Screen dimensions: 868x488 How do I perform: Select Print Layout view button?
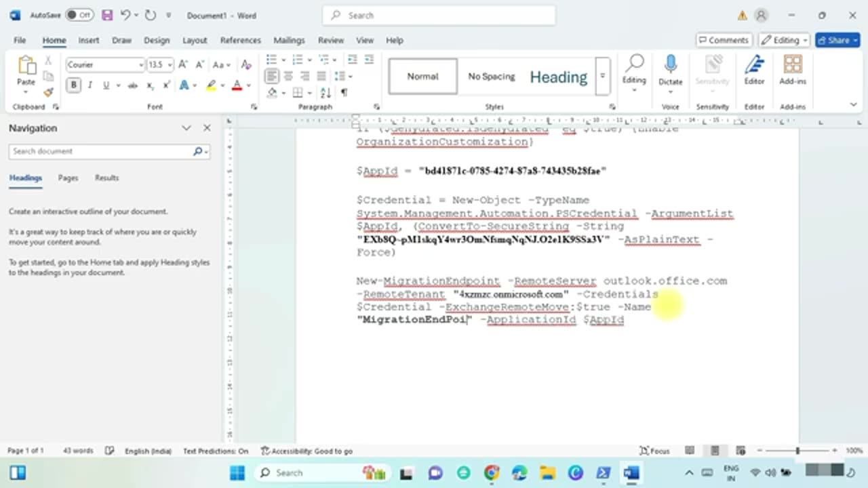click(x=715, y=451)
